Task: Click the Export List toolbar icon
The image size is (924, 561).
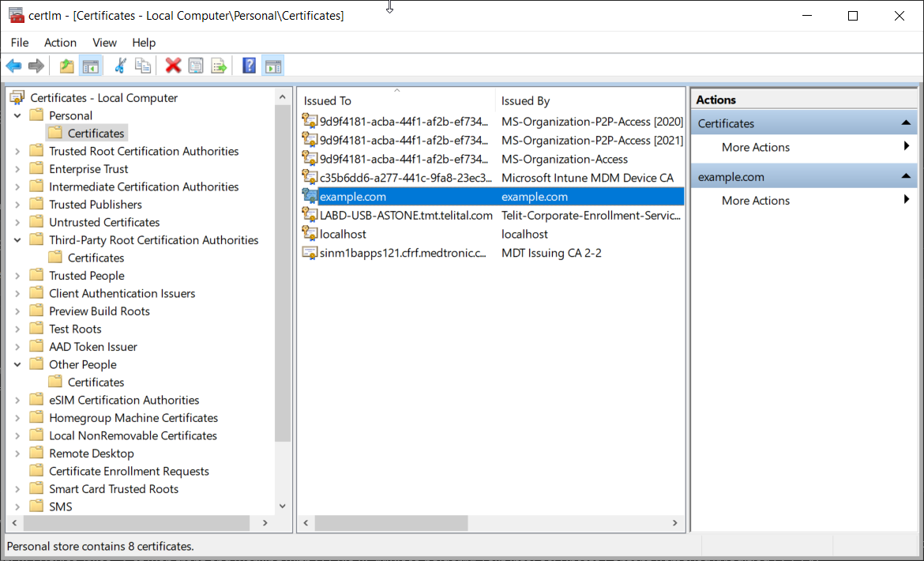Action: pos(219,66)
